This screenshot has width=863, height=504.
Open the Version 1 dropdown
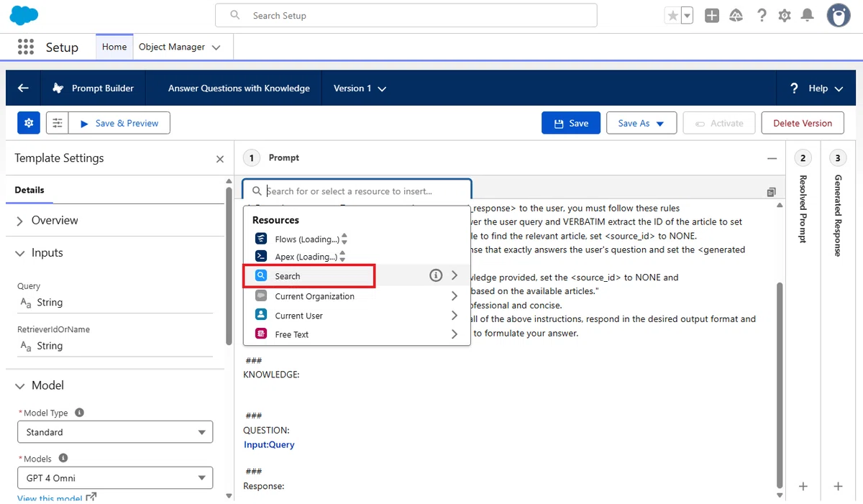(360, 88)
